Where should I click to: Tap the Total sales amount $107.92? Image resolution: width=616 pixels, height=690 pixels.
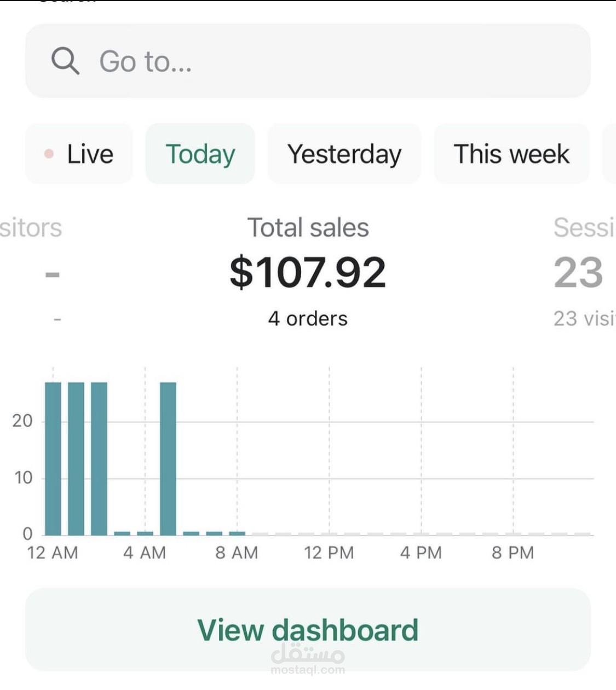[x=308, y=272]
